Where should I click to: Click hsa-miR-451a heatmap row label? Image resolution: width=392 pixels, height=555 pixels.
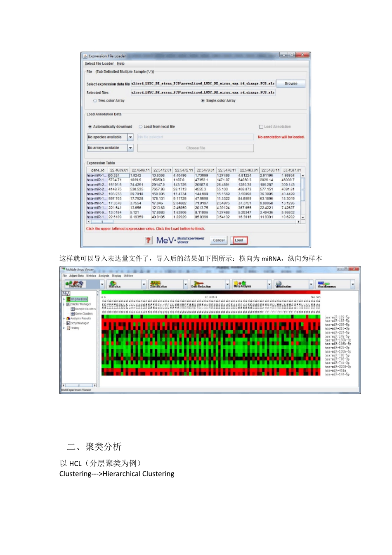[335, 370]
